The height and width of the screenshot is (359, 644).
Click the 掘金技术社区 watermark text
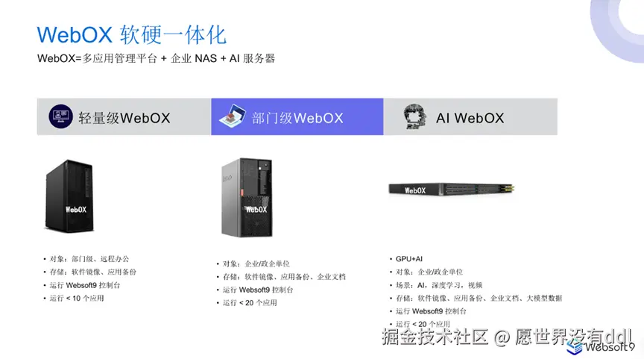click(435, 337)
